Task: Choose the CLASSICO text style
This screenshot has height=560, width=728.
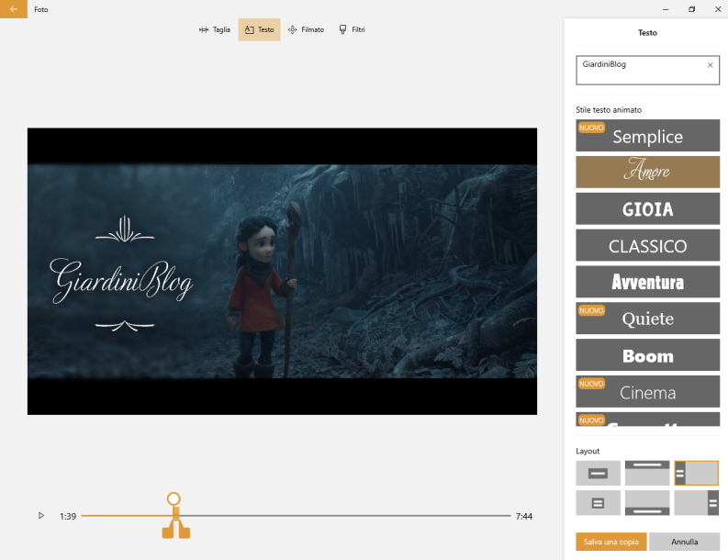Action: click(x=648, y=245)
